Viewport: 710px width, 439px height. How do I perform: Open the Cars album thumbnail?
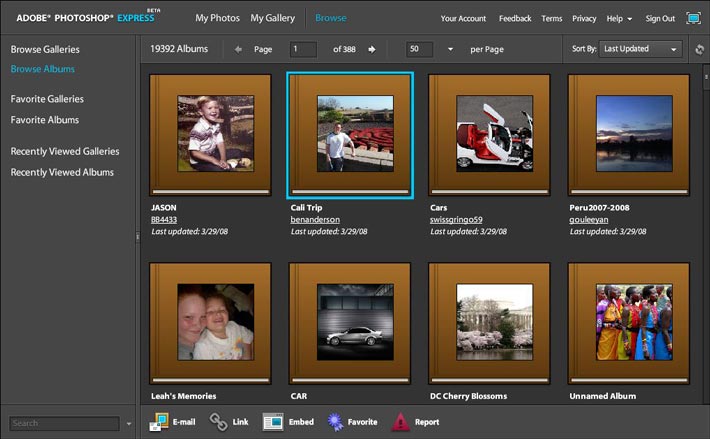[488, 133]
